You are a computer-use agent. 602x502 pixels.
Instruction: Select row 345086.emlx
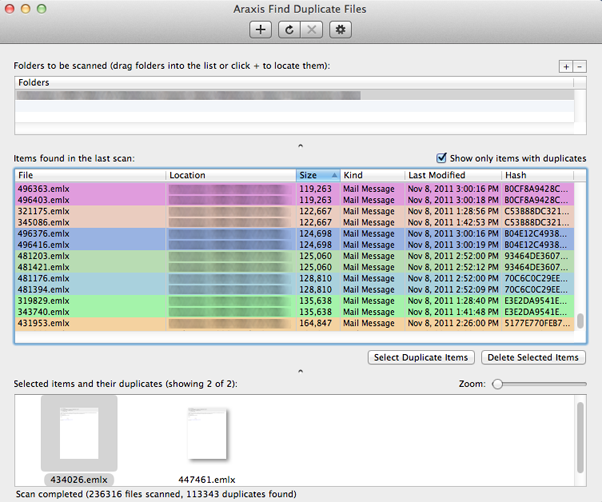coord(294,222)
